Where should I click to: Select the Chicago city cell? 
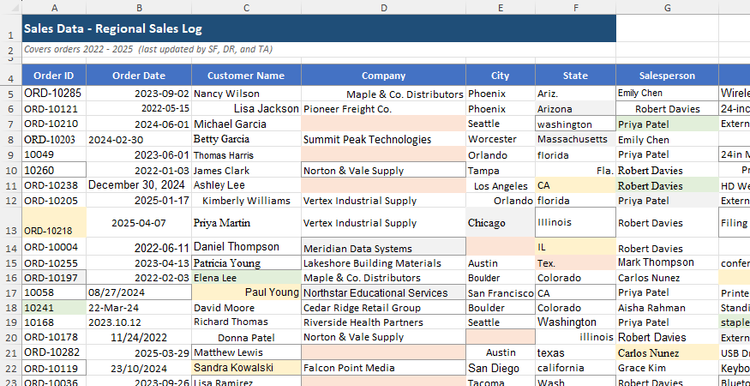[x=500, y=223]
